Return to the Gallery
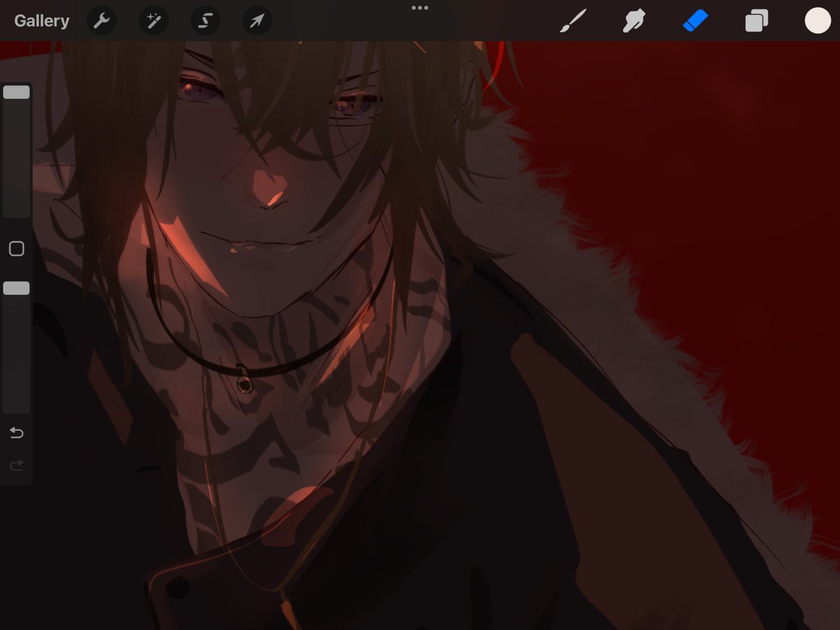 point(41,21)
